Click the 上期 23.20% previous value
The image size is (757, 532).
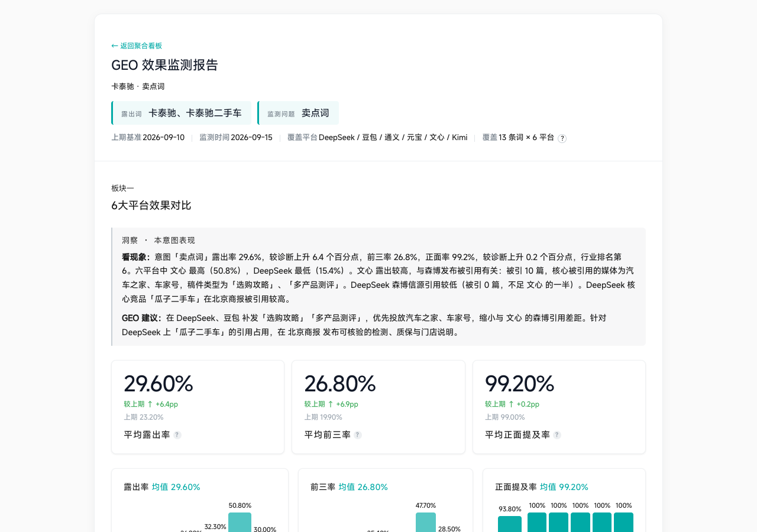coord(144,417)
